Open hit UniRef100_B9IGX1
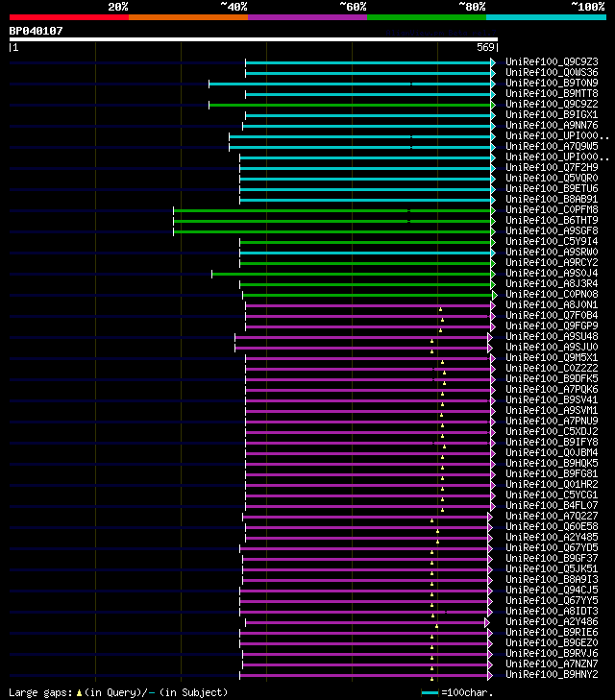615x700 pixels. 552,114
